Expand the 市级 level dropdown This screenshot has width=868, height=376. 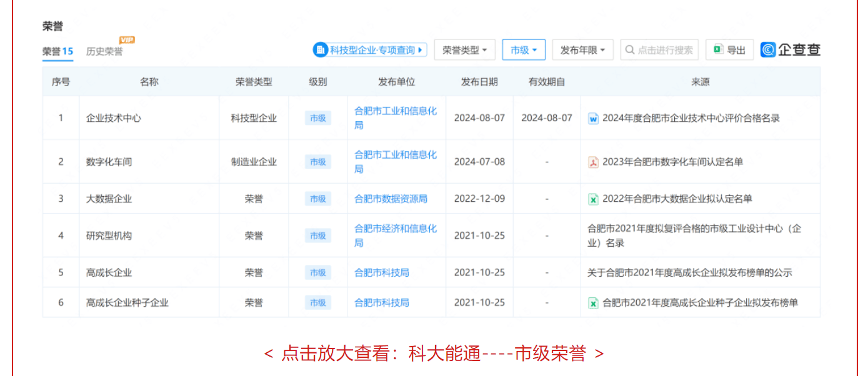coord(524,50)
